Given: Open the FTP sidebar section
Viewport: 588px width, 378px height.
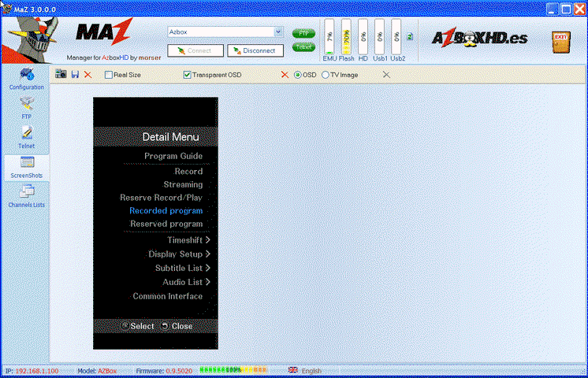Looking at the screenshot, I should click(x=26, y=108).
